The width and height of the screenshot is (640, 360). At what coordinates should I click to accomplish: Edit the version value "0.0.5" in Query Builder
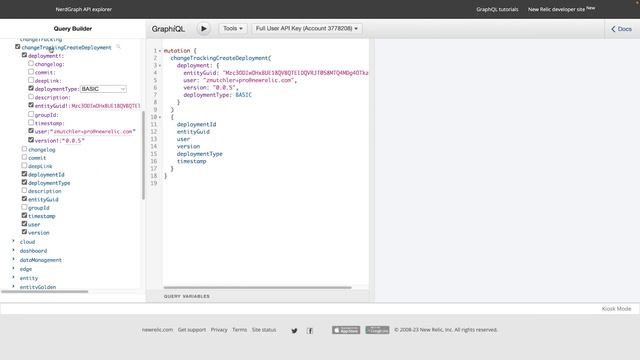[x=73, y=140]
